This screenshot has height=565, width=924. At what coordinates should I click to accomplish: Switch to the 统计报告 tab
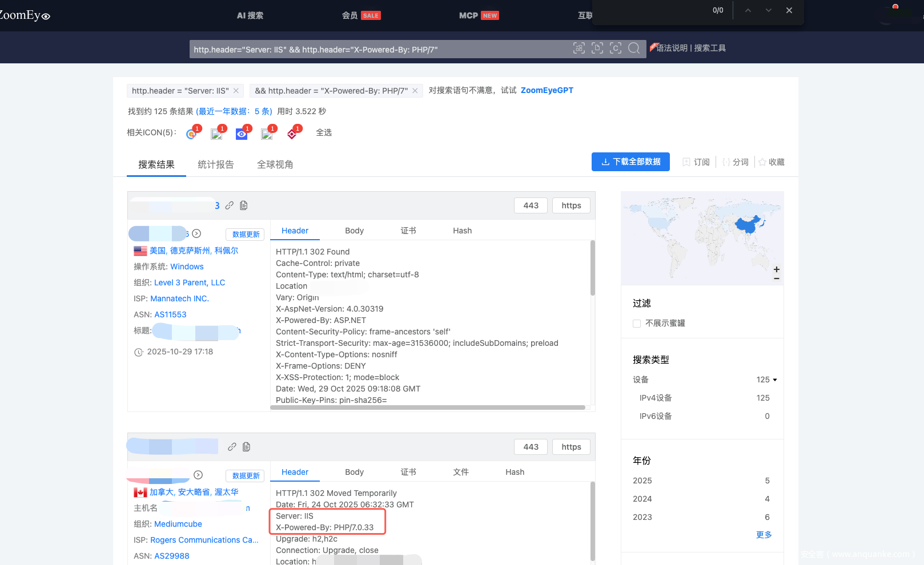pos(215,164)
